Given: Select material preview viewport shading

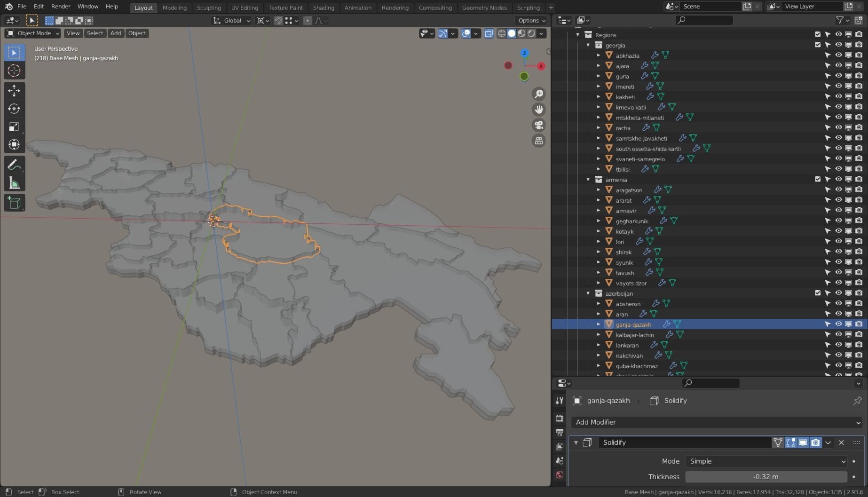Looking at the screenshot, I should pos(521,33).
